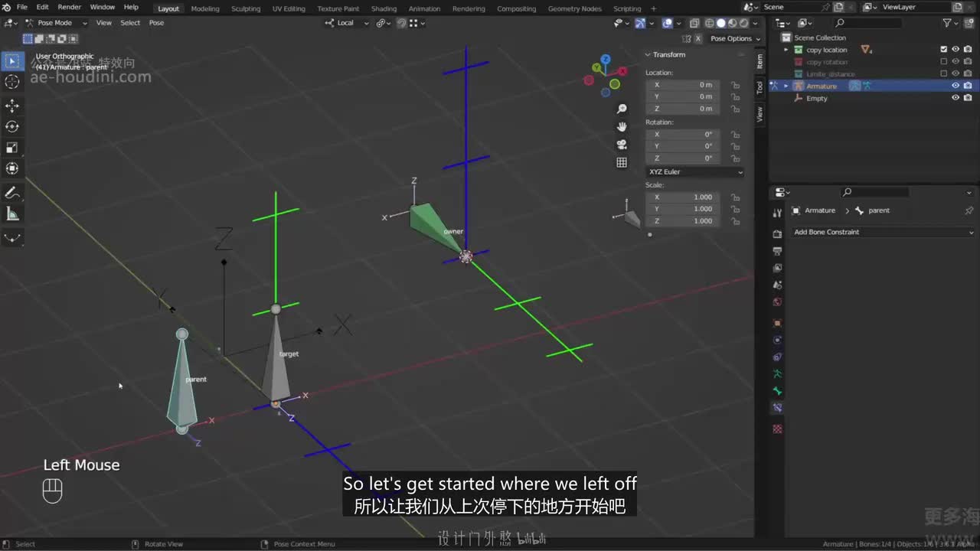Enable the copy rotation collection checkbox

(x=944, y=62)
